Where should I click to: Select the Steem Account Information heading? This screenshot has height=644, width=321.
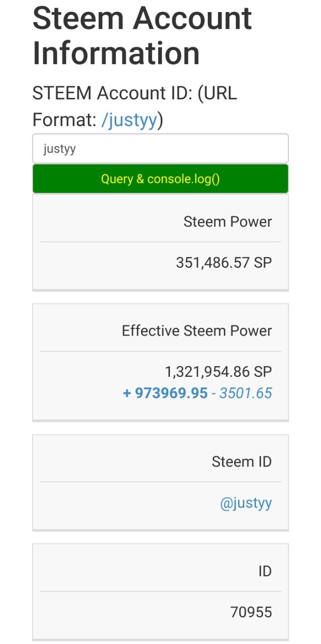[142, 35]
